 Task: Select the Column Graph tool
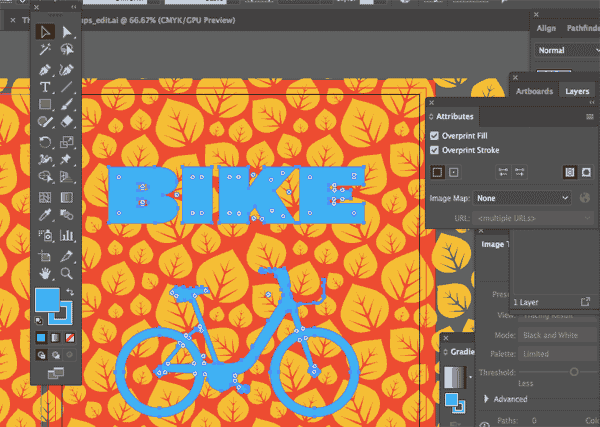[x=67, y=235]
